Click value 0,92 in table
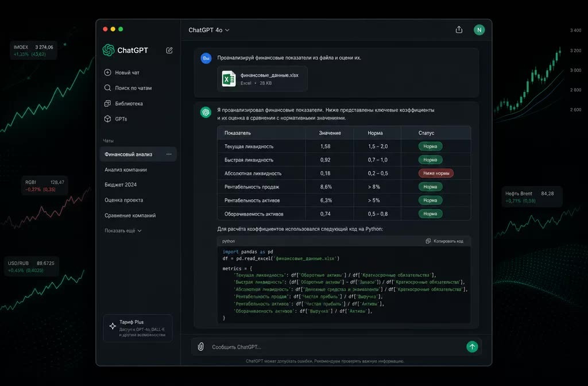 point(325,160)
